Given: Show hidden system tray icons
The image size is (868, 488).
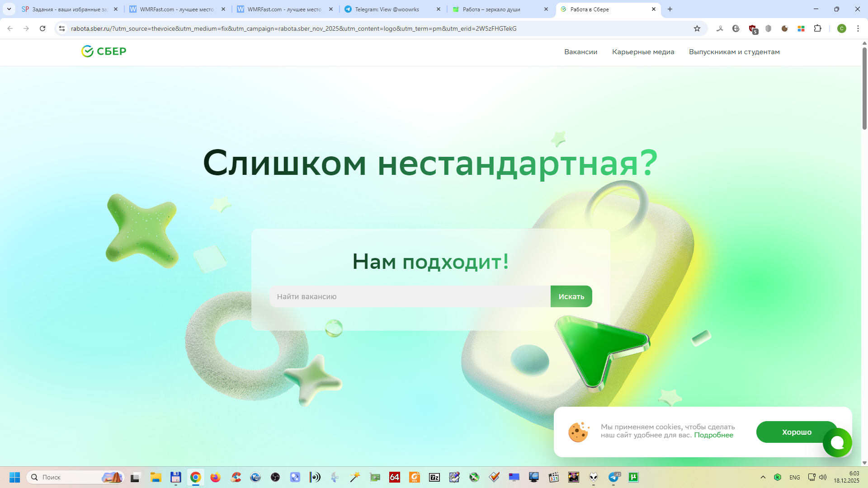Looking at the screenshot, I should point(763,477).
